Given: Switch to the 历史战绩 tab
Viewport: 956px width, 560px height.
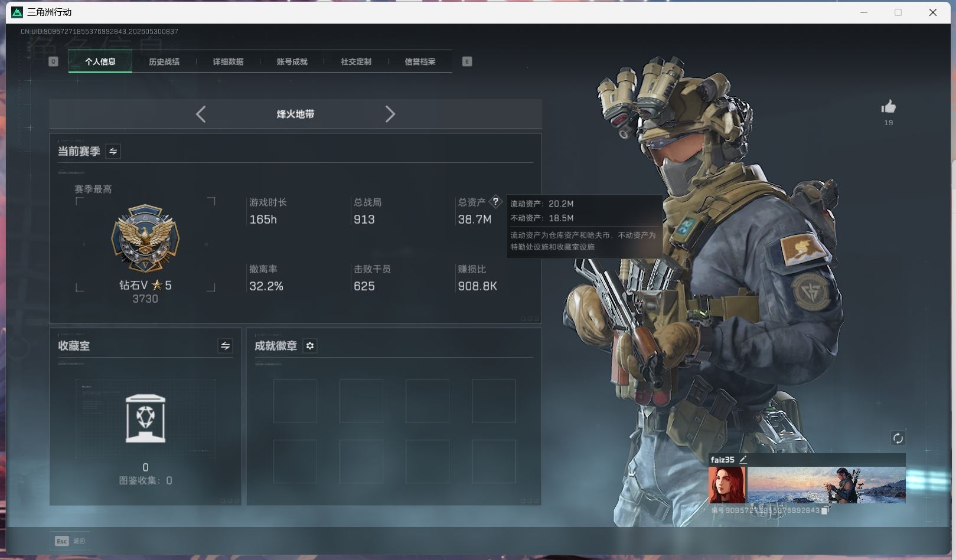Looking at the screenshot, I should point(164,61).
